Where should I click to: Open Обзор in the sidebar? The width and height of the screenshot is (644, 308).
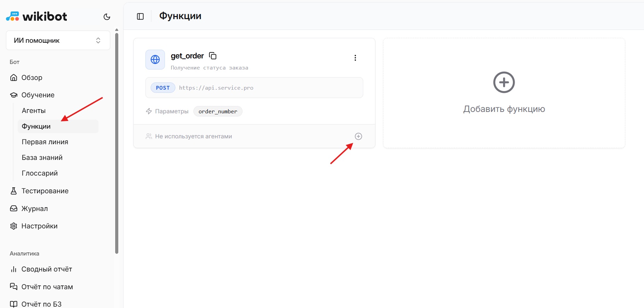tap(32, 78)
